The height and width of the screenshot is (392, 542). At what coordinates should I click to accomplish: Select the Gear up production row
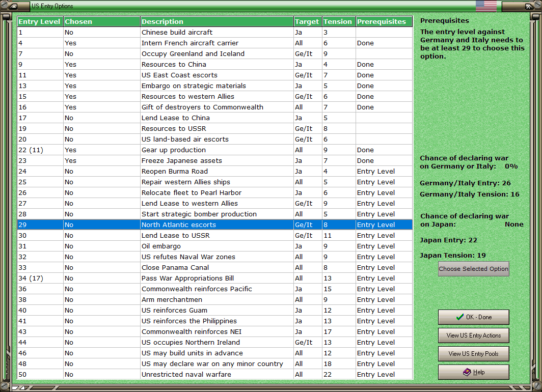pyautogui.click(x=215, y=150)
